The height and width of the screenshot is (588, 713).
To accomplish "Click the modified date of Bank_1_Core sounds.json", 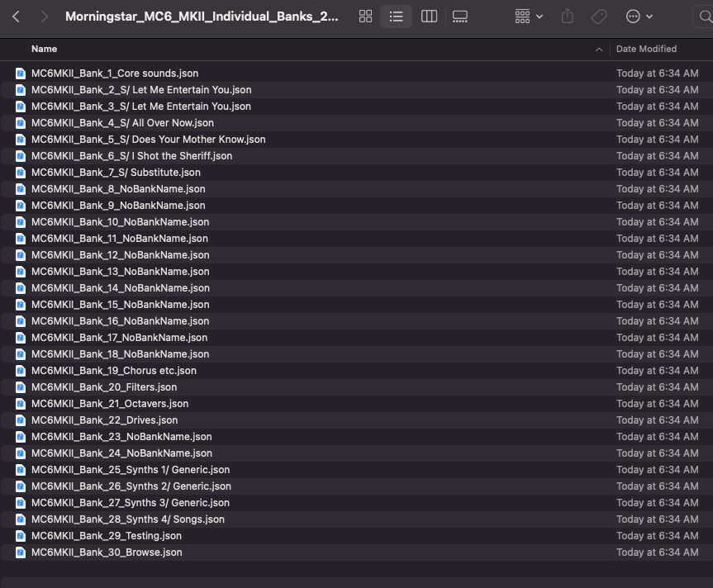I will 657,73.
